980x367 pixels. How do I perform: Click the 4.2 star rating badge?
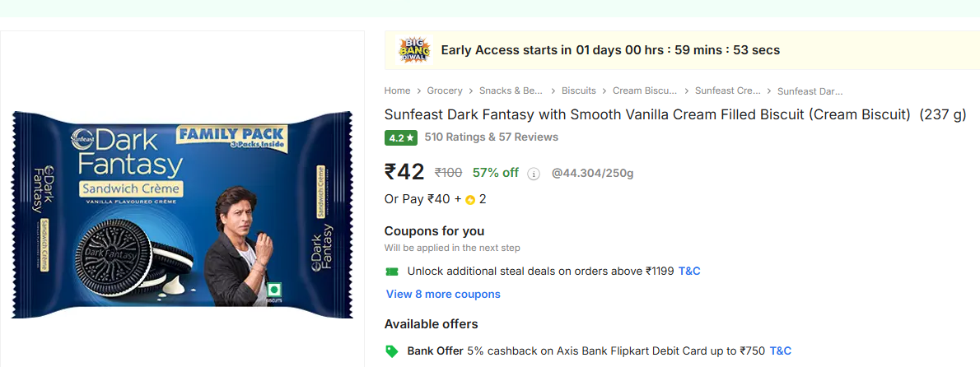[401, 137]
